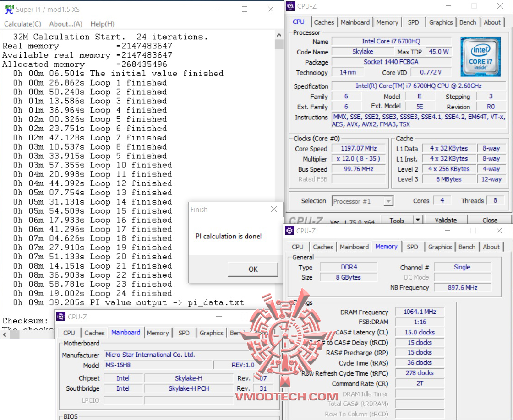Open Memory tab in the CPU-Z Mainboard window
Image resolution: width=513 pixels, height=420 pixels.
pyautogui.click(x=158, y=333)
